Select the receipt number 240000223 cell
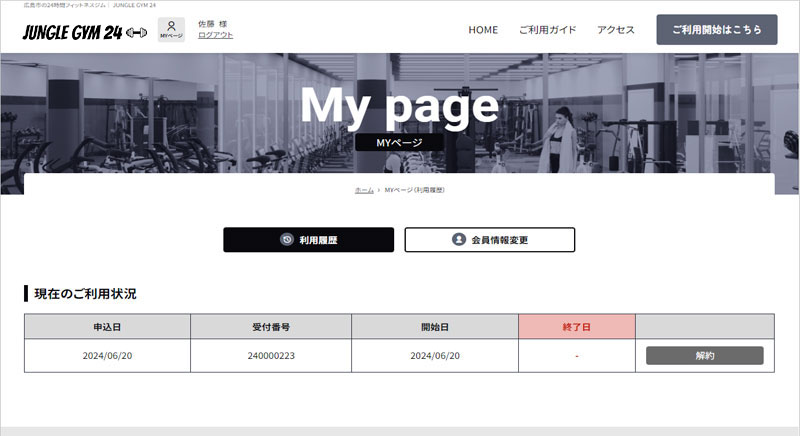 tap(270, 356)
